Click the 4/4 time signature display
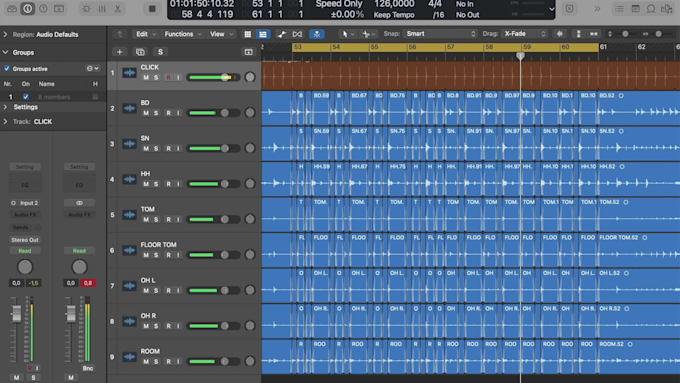 435,4
